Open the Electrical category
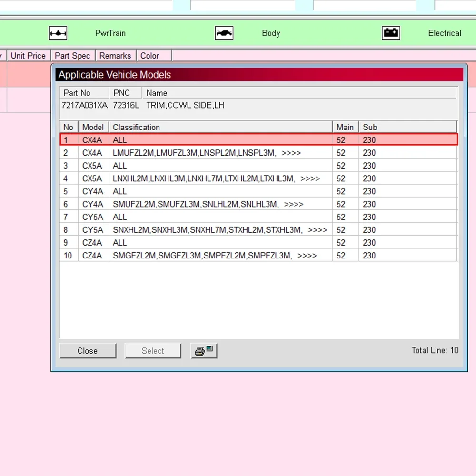 point(445,33)
